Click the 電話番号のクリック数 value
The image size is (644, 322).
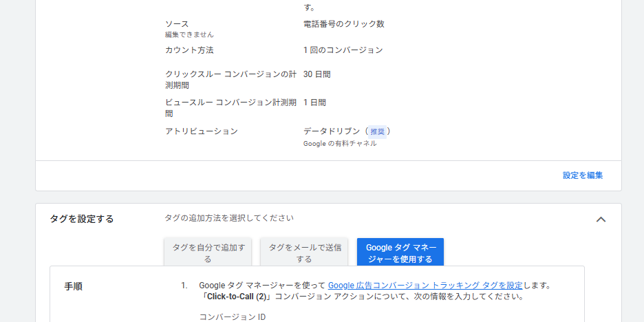(x=343, y=24)
